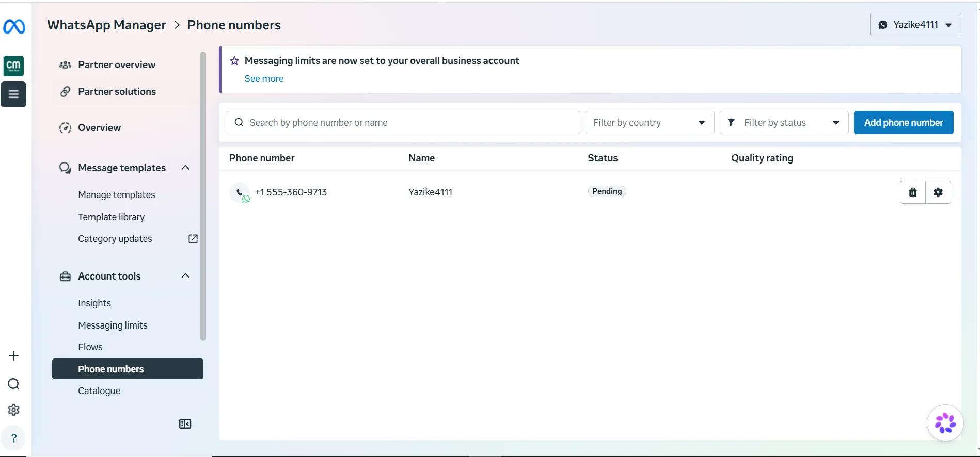Click the Add phone number button
The width and height of the screenshot is (980, 457).
[904, 123]
